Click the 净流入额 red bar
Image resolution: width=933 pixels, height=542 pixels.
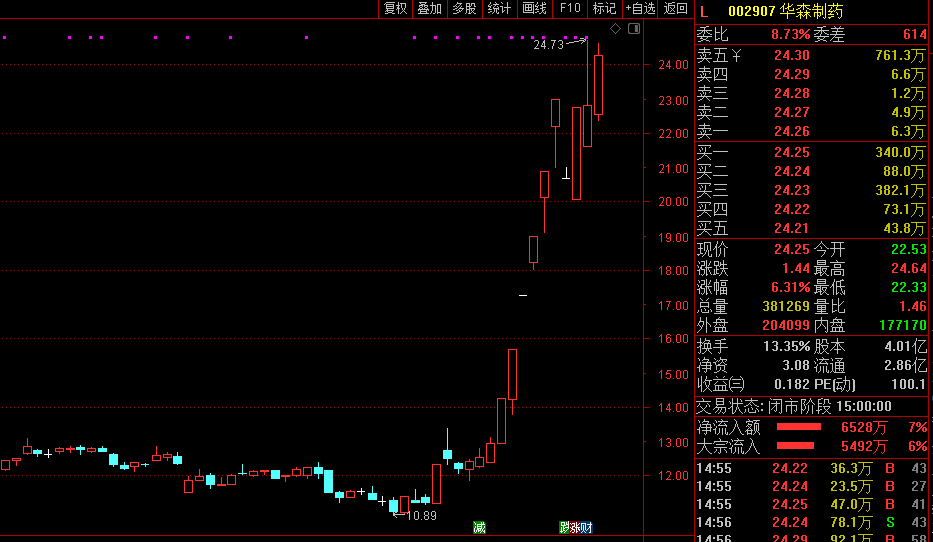(799, 427)
